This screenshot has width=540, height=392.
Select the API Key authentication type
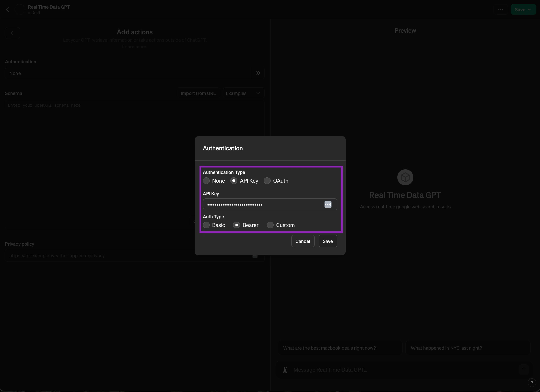pos(234,181)
